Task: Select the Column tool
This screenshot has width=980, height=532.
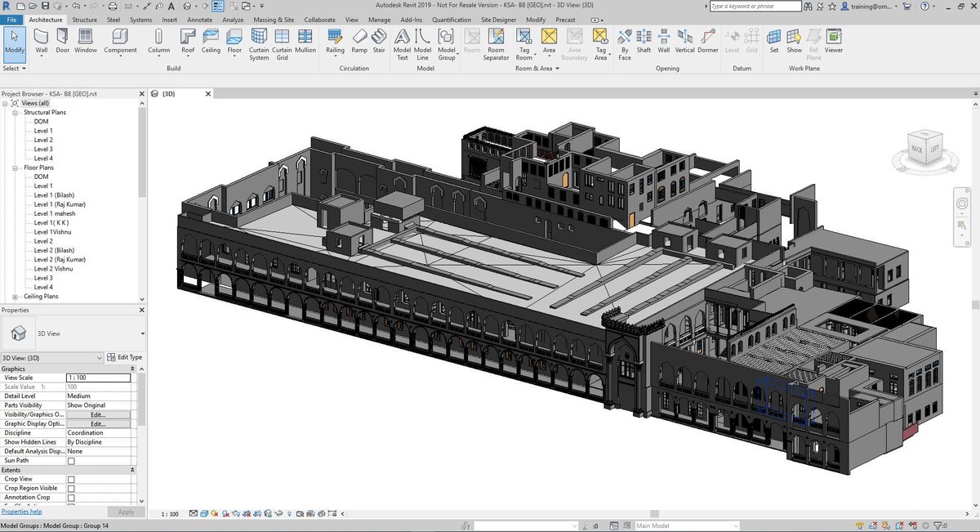Action: pyautogui.click(x=158, y=42)
